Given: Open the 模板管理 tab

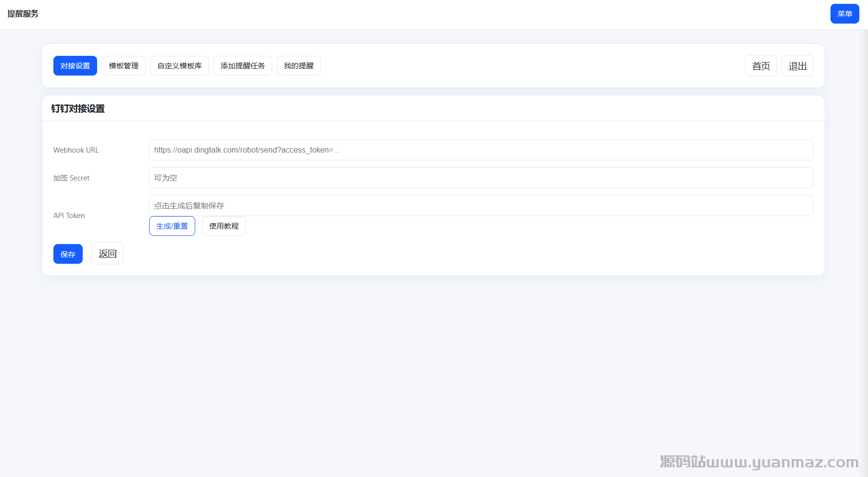Looking at the screenshot, I should [124, 66].
